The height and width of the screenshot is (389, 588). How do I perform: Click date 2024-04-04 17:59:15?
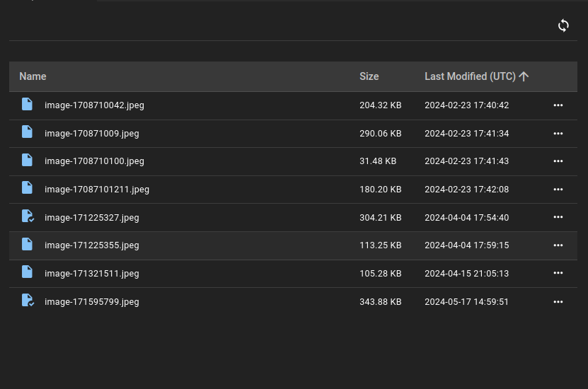pyautogui.click(x=466, y=245)
